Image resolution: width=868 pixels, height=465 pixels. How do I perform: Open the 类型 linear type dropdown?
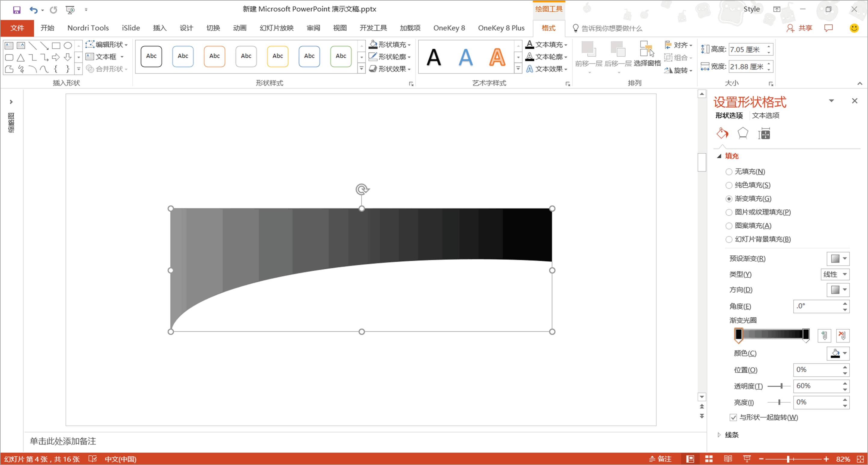pyautogui.click(x=835, y=274)
